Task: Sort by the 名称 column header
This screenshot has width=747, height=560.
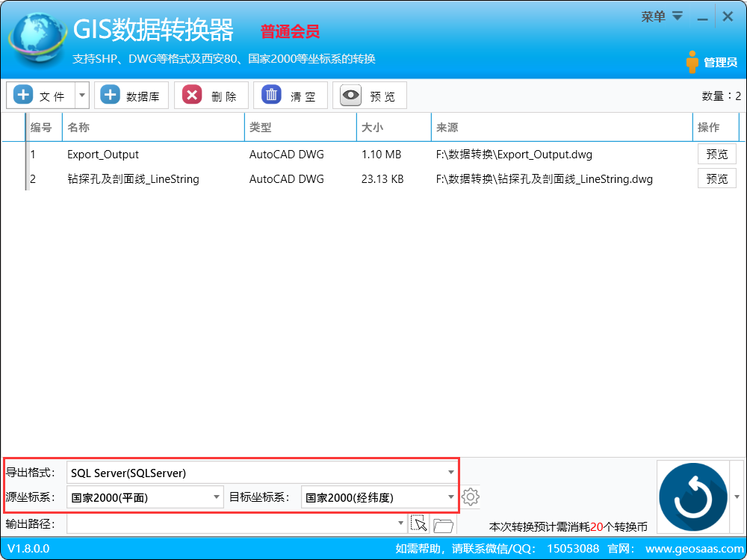Action: point(153,127)
